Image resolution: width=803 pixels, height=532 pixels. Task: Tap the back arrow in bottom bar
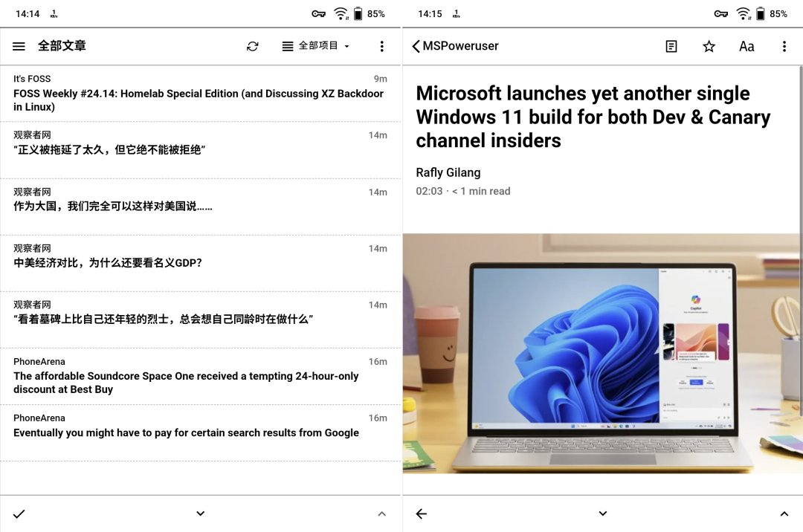[x=422, y=513]
